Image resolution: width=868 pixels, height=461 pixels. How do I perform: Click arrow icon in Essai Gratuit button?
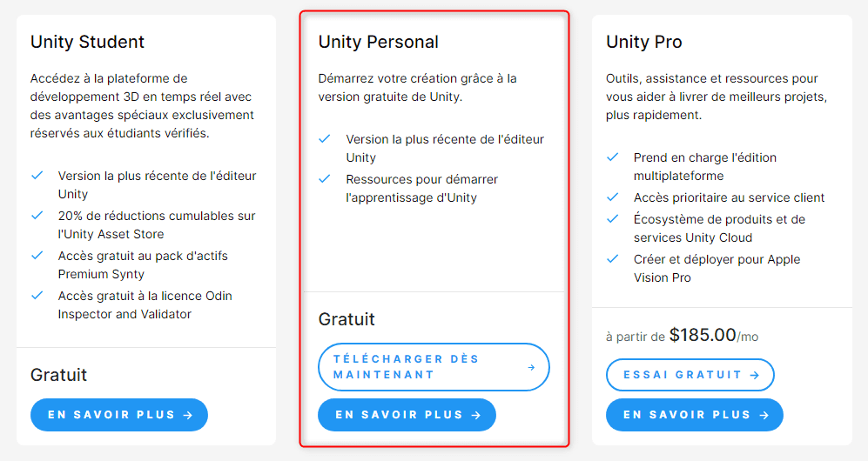tap(755, 375)
